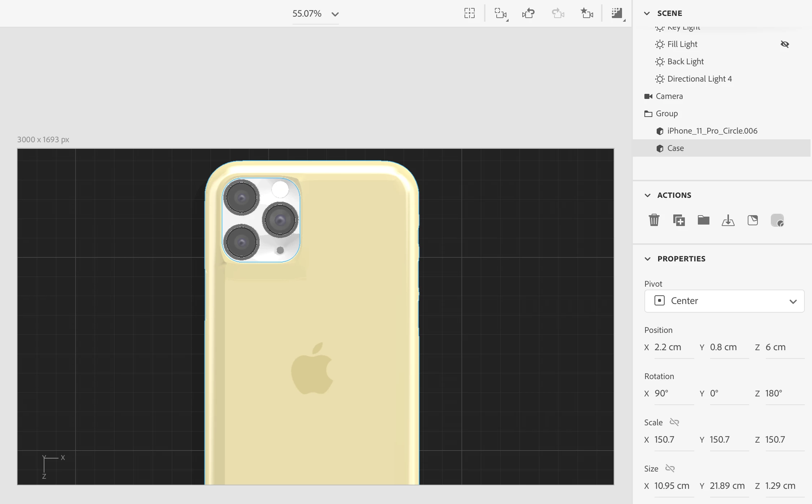
Task: Open the zoom percentage dropdown
Action: 335,14
